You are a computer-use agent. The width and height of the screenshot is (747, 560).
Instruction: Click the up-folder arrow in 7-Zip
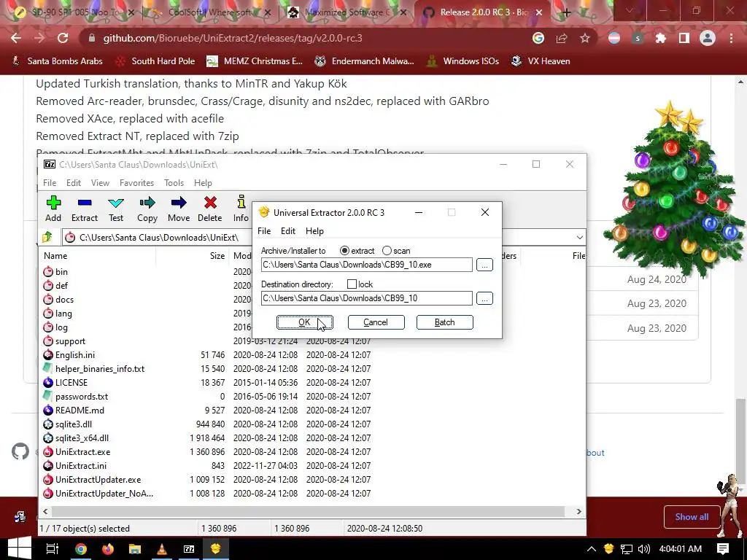pyautogui.click(x=47, y=237)
